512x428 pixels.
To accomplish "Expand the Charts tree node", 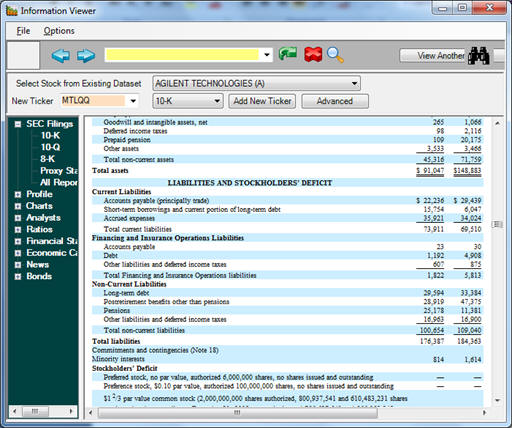I will click(x=18, y=206).
